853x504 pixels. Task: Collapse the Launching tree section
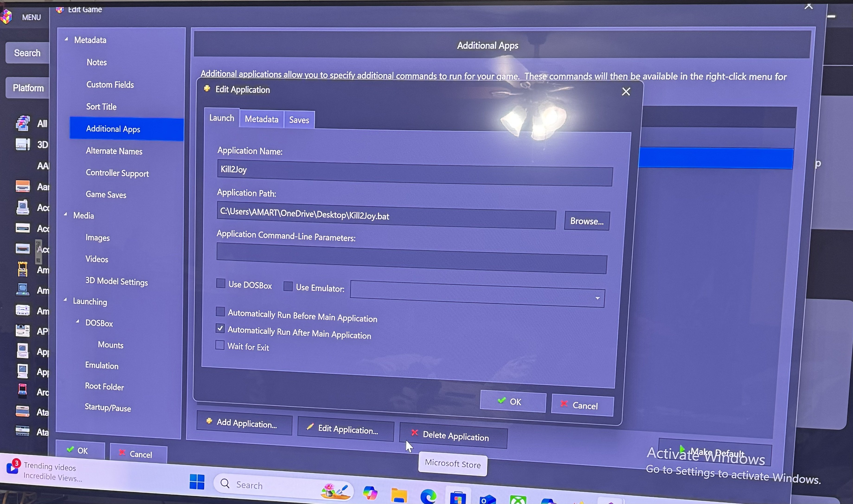65,300
